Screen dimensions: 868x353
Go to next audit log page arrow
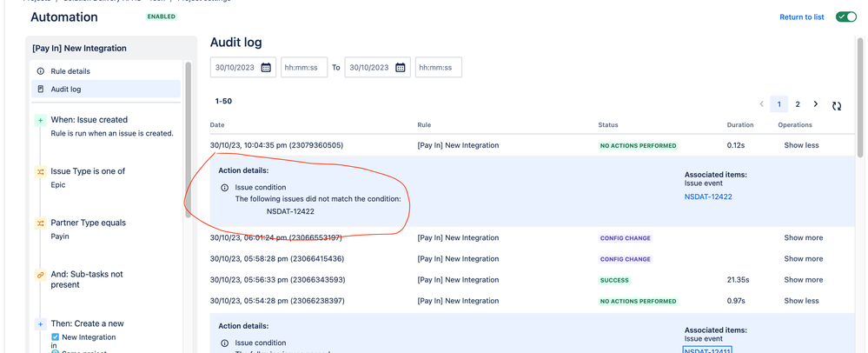(815, 104)
